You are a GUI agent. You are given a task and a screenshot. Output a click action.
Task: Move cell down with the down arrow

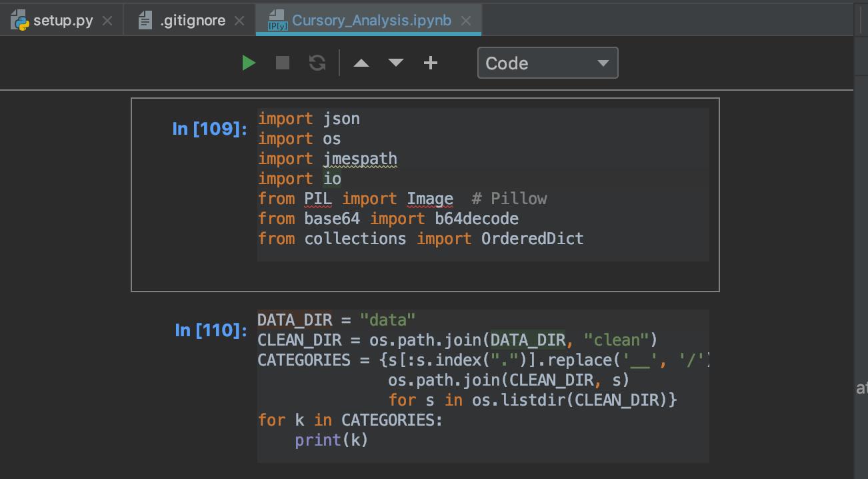pos(396,63)
